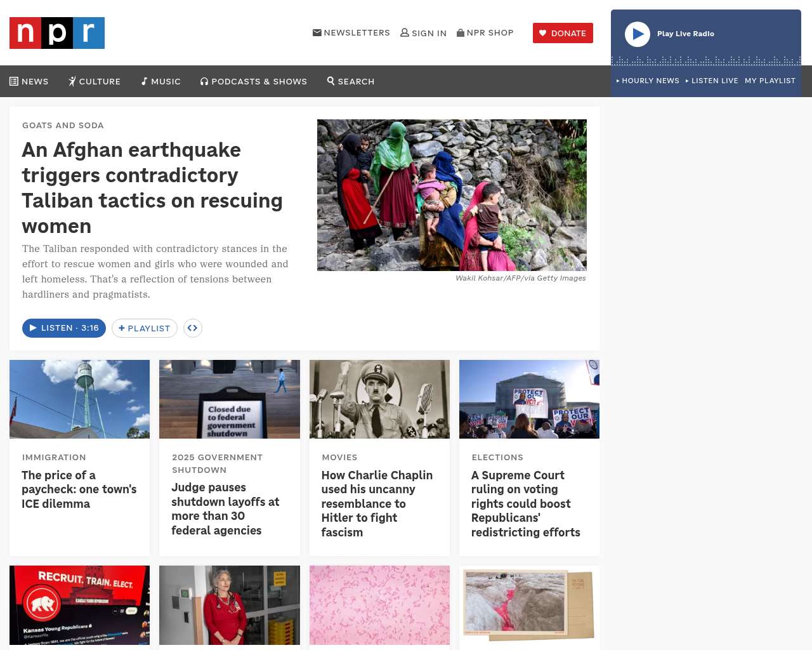The height and width of the screenshot is (650, 812).
Task: Open the Goats and Soda section
Action: pyautogui.click(x=63, y=126)
